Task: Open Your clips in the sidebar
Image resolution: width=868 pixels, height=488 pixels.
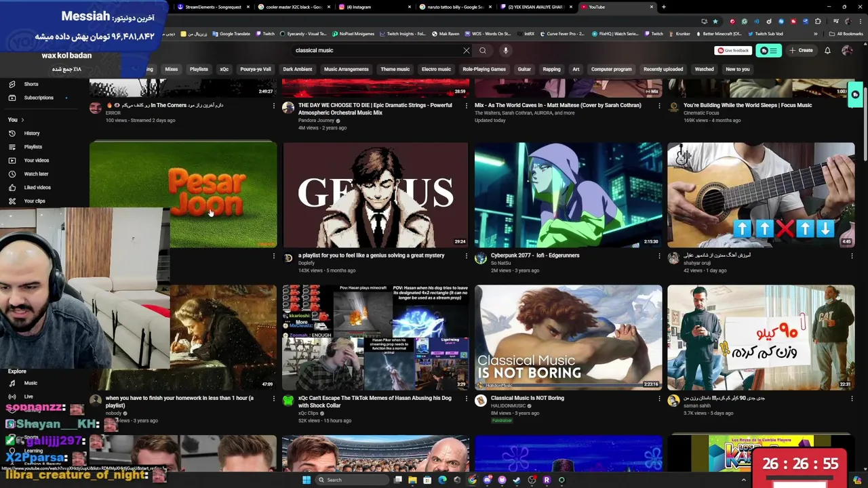Action: point(35,201)
